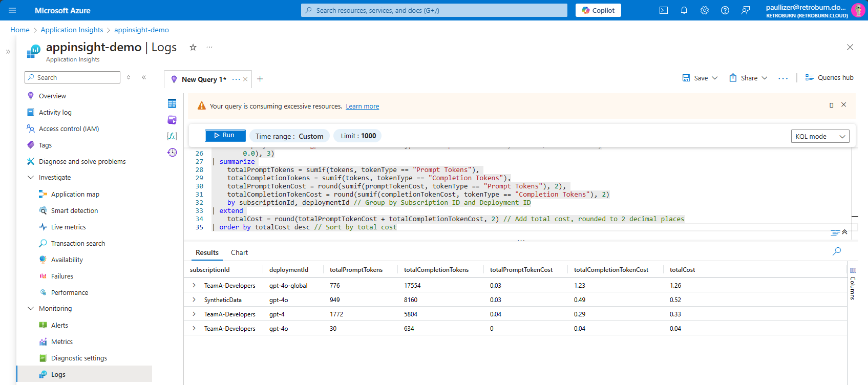The height and width of the screenshot is (385, 868).
Task: Open the Save dropdown
Action: 700,78
